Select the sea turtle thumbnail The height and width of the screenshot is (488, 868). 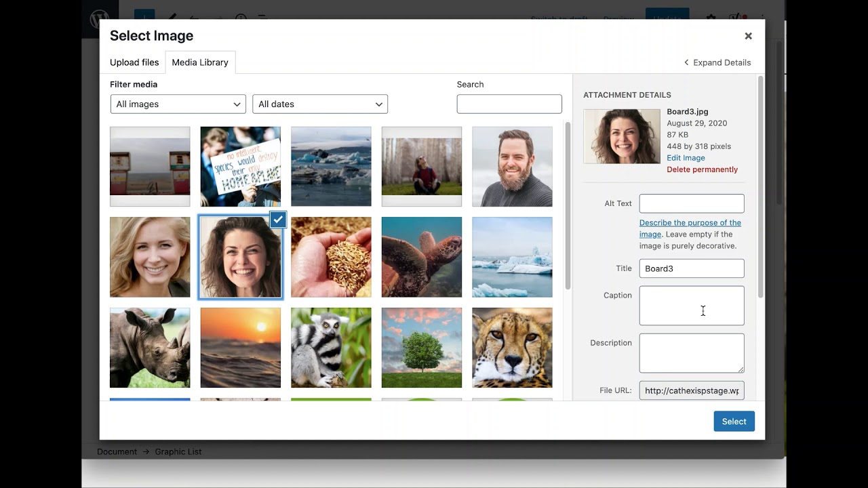pos(422,257)
